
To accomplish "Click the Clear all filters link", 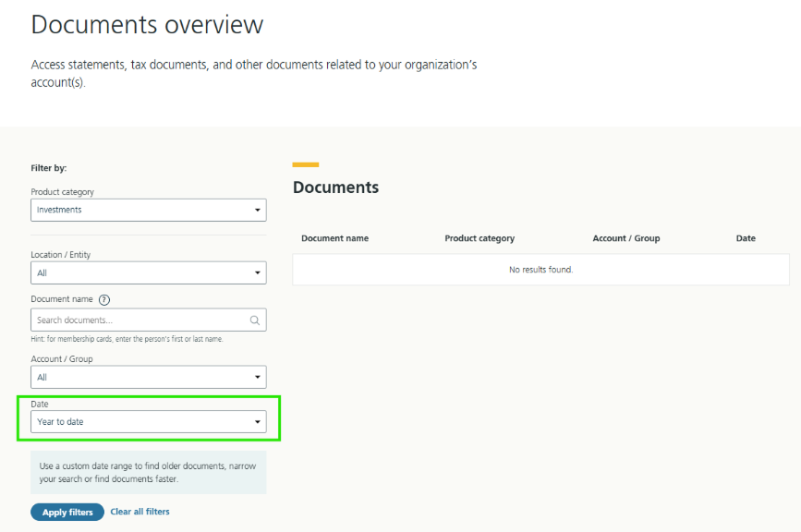I will point(140,512).
